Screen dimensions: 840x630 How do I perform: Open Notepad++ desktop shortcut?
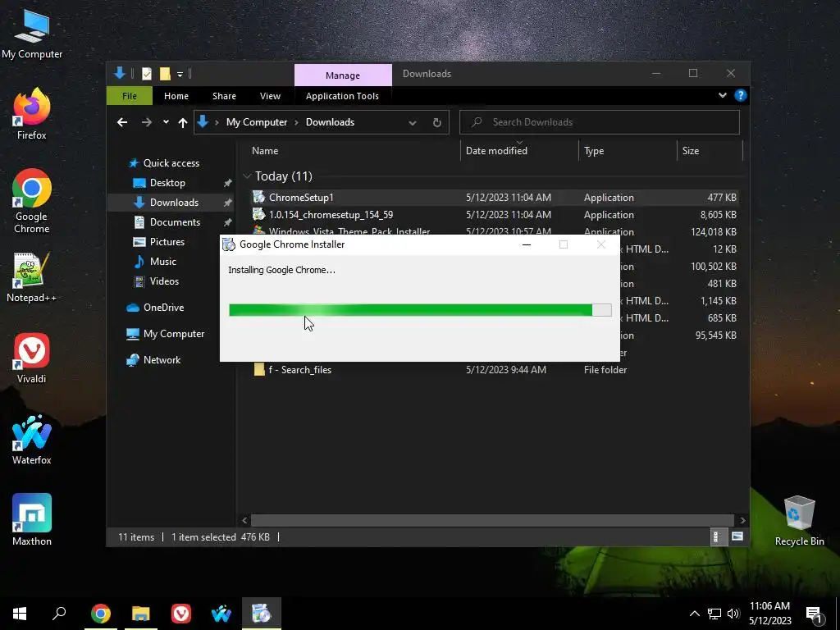[32, 277]
